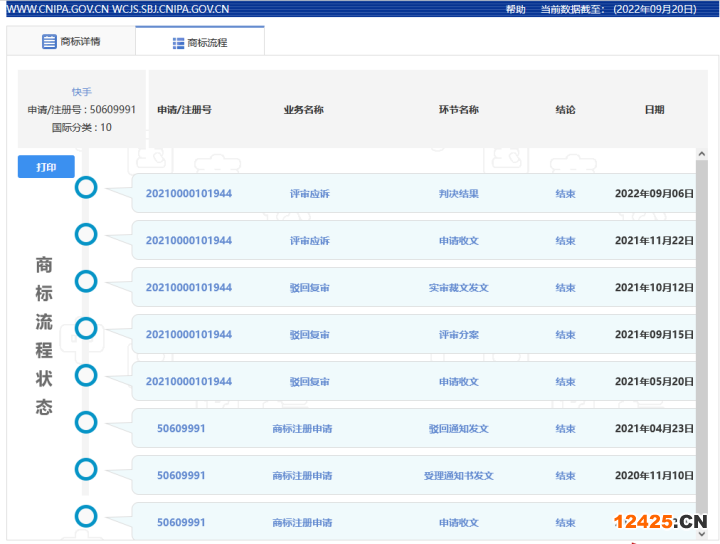Screen dimensions: 720x544
Task: Click timeline circle for 2022年09月06日 row
Action: tap(86, 187)
